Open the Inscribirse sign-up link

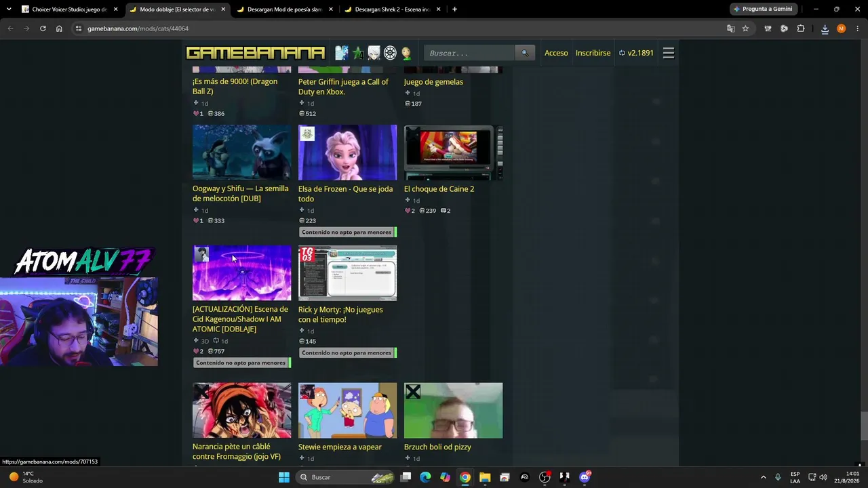pyautogui.click(x=593, y=53)
